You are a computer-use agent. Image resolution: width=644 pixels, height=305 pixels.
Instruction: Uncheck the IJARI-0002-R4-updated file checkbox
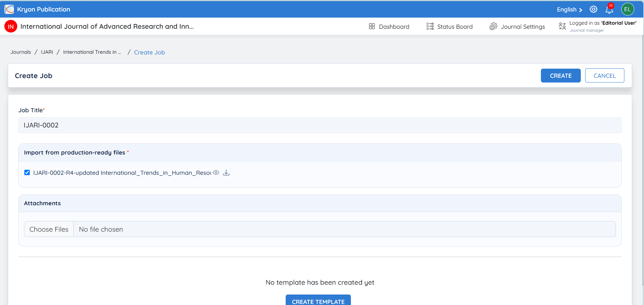(27, 172)
